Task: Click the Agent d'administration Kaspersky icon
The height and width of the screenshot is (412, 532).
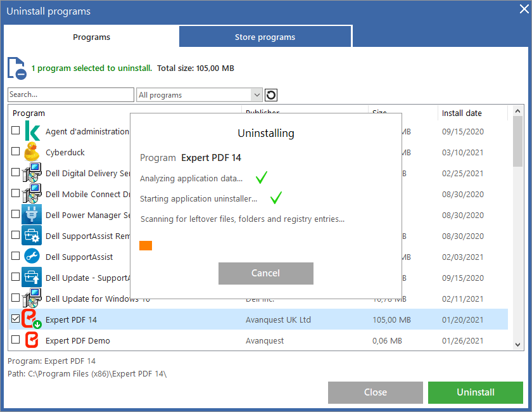Action: pos(32,131)
